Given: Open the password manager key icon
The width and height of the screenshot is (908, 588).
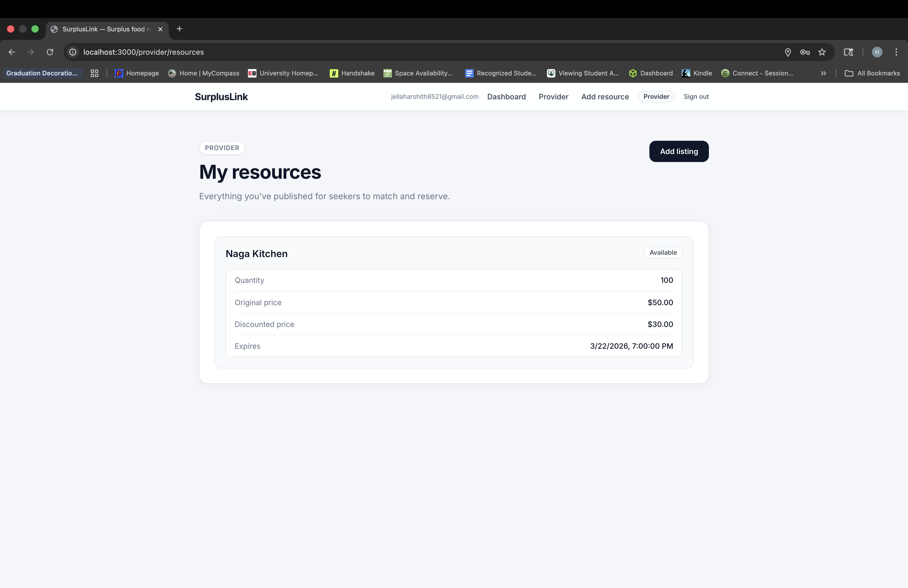Looking at the screenshot, I should click(805, 52).
